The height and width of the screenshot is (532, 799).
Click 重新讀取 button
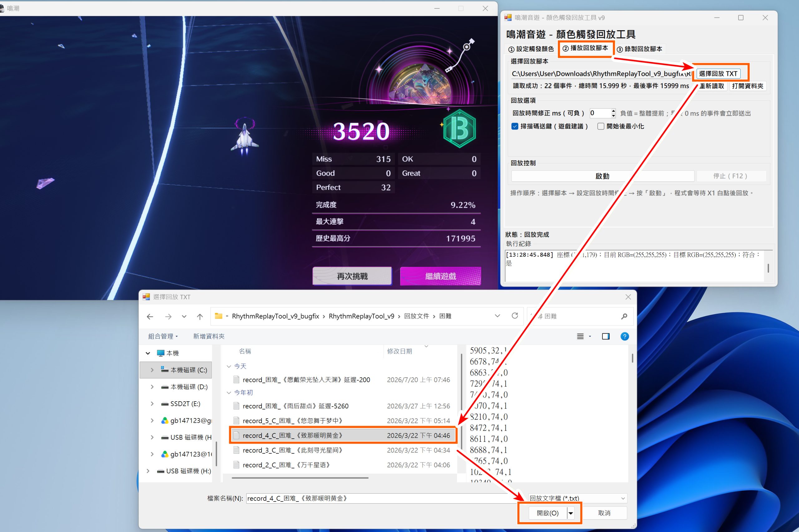[x=712, y=86]
